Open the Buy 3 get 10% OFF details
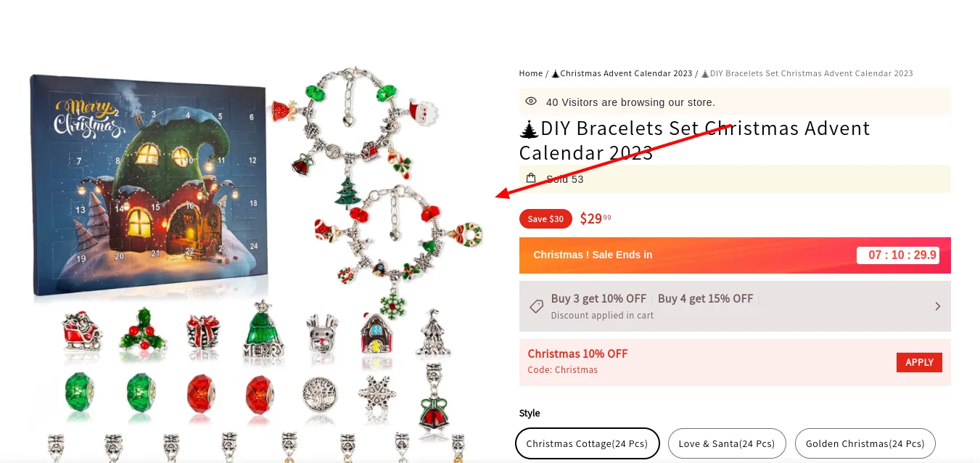The width and height of the screenshot is (980, 463). point(598,298)
